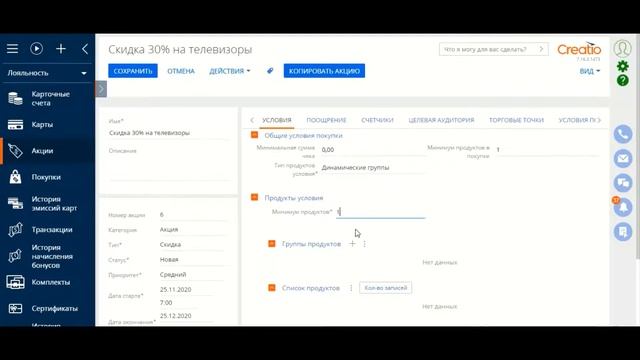Image resolution: width=640 pixels, height=360 pixels.
Task: Click the ОТМЕНА button
Action: [x=181, y=71]
